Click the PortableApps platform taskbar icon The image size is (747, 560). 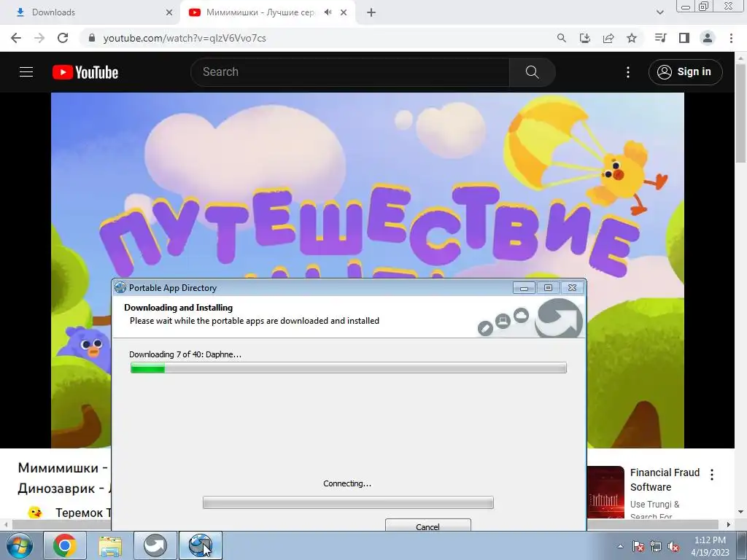click(155, 545)
